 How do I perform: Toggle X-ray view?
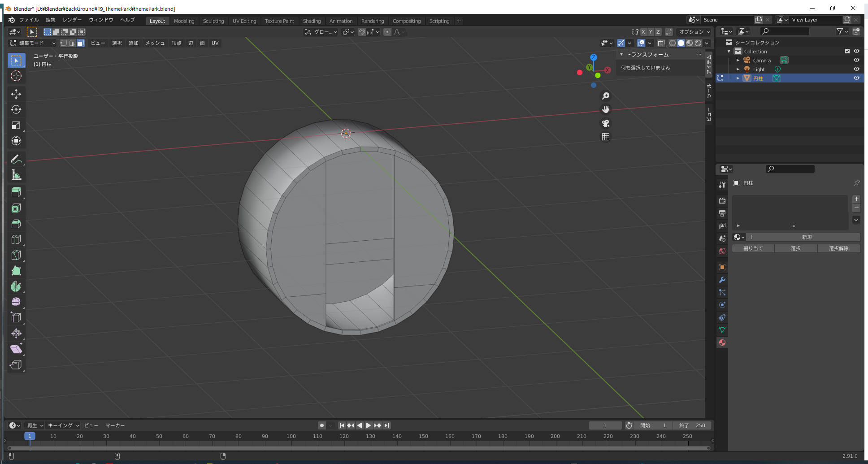tap(661, 43)
